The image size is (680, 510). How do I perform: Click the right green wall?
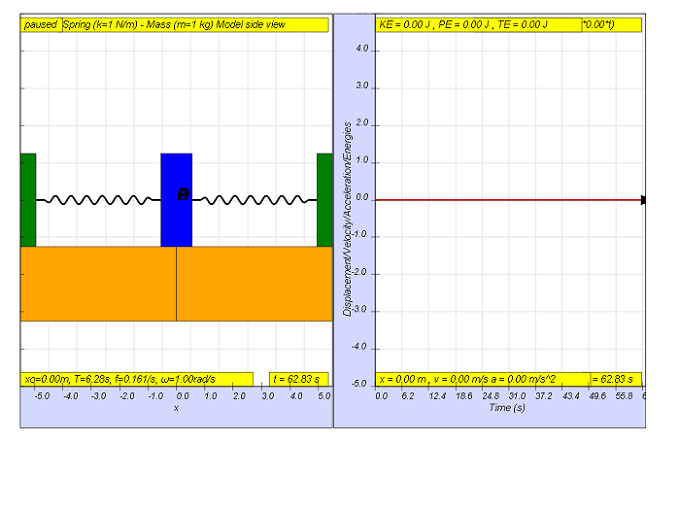[x=325, y=200]
